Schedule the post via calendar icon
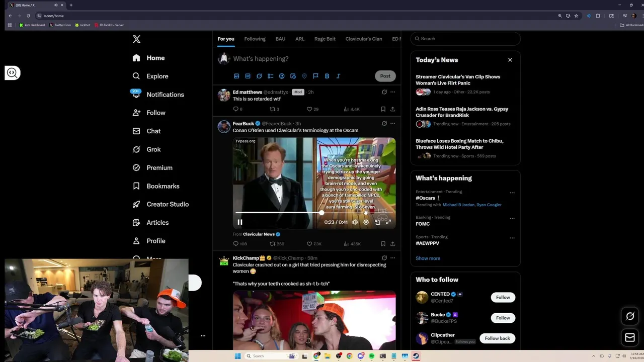Screen dimensions: 644x362 coord(293,76)
